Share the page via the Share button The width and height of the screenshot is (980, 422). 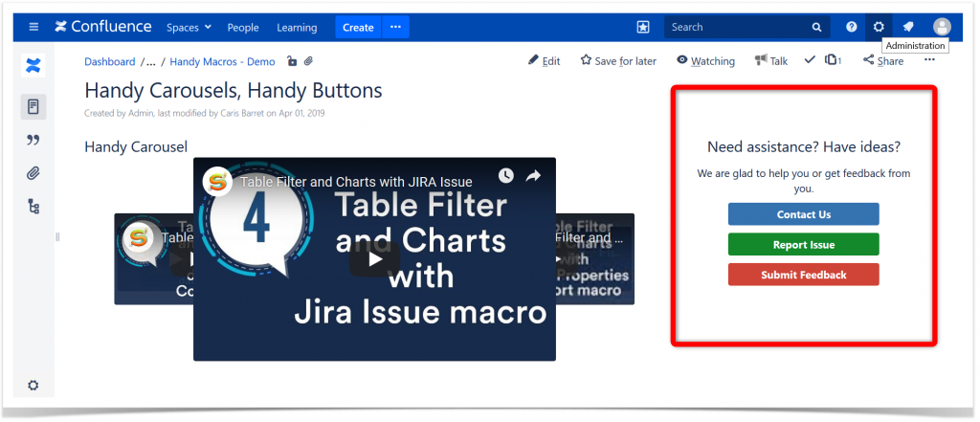point(883,60)
